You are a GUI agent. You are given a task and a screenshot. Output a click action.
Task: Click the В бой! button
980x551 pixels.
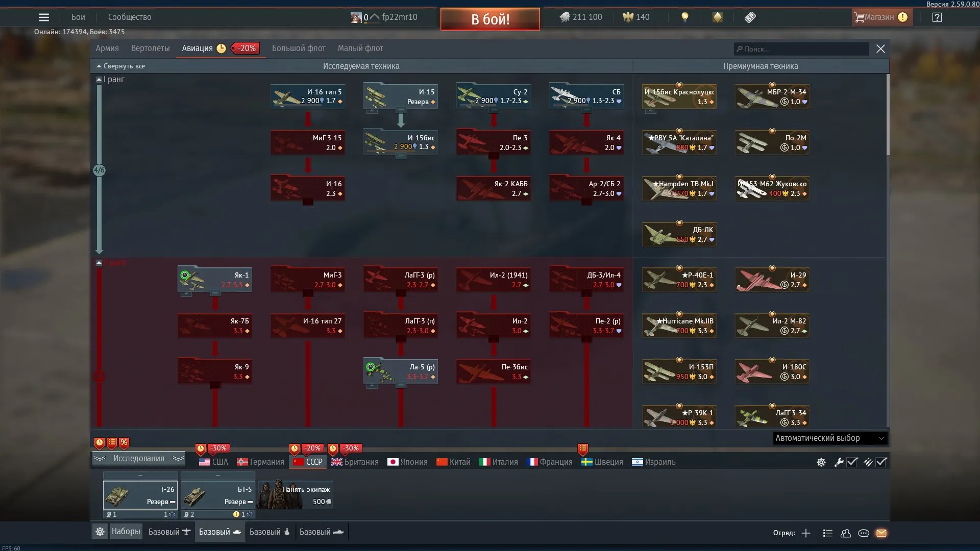[490, 19]
